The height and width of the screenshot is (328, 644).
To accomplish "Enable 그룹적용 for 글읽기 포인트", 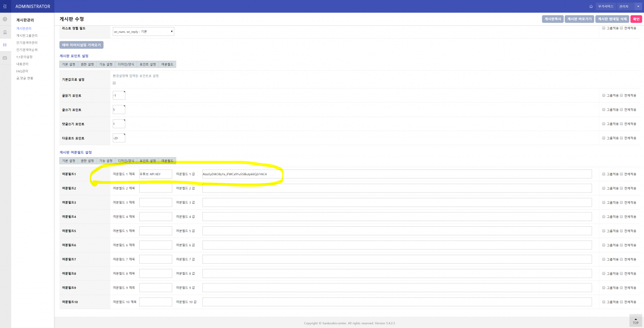I will point(604,96).
